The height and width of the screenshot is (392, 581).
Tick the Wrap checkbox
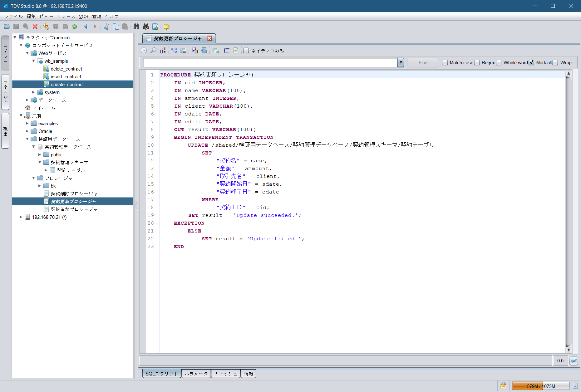tap(555, 63)
